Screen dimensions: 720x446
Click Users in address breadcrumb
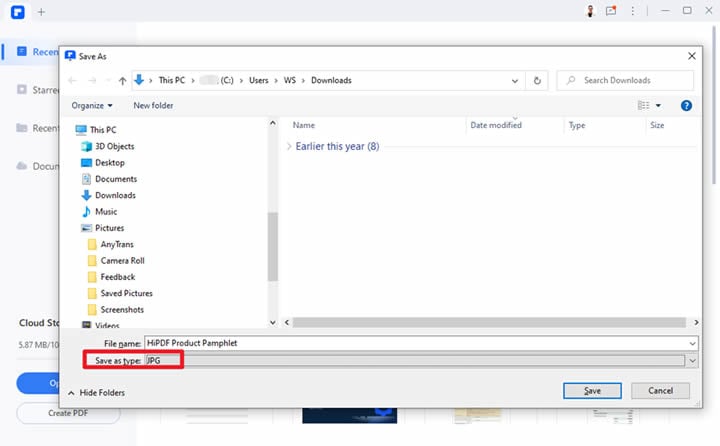click(x=259, y=80)
